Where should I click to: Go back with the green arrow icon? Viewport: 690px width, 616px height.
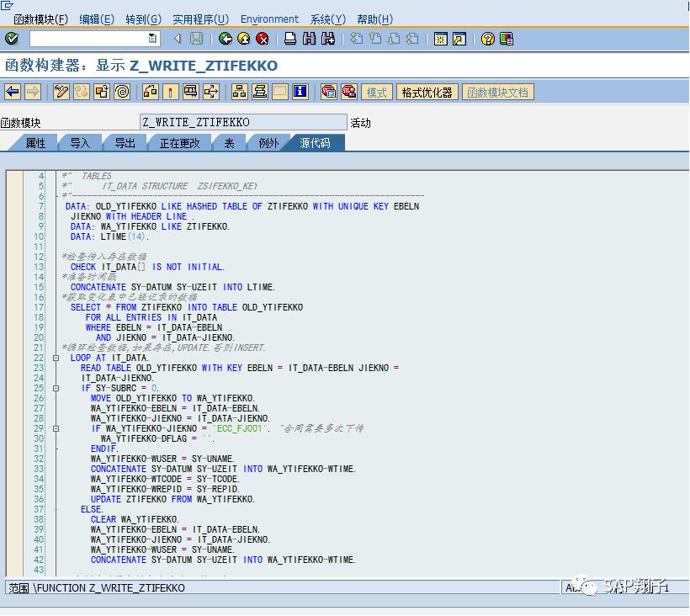[226, 39]
